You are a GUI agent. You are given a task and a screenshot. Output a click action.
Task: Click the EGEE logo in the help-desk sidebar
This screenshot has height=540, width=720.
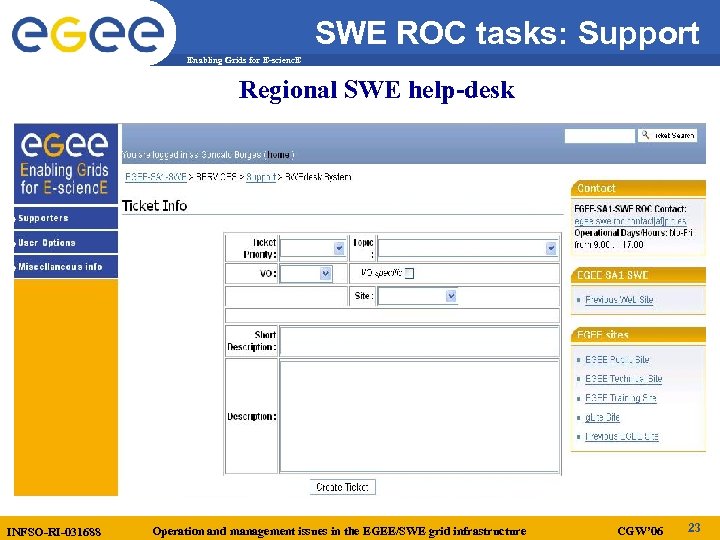(65, 163)
